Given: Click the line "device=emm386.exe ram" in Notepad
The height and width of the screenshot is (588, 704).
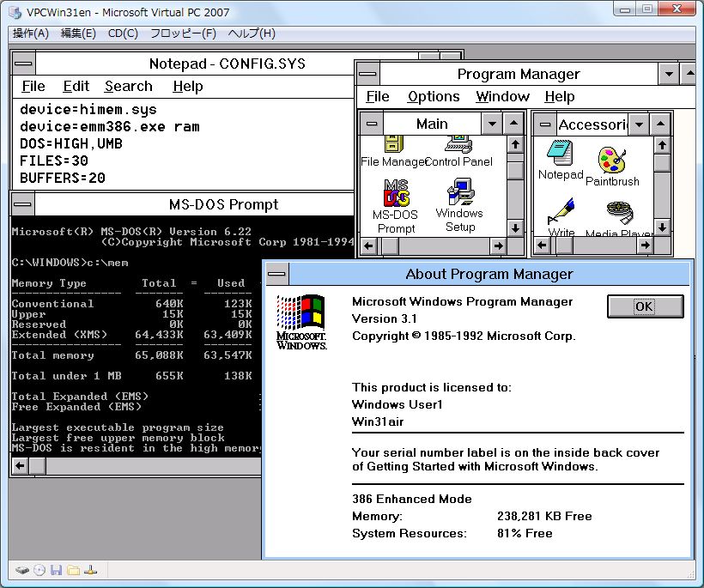Looking at the screenshot, I should coord(110,126).
